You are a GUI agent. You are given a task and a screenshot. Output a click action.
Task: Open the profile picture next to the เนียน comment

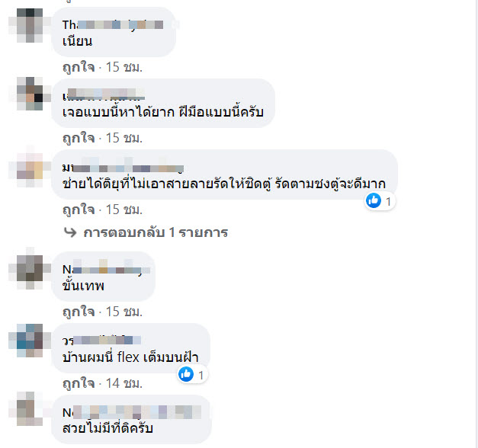(x=30, y=25)
